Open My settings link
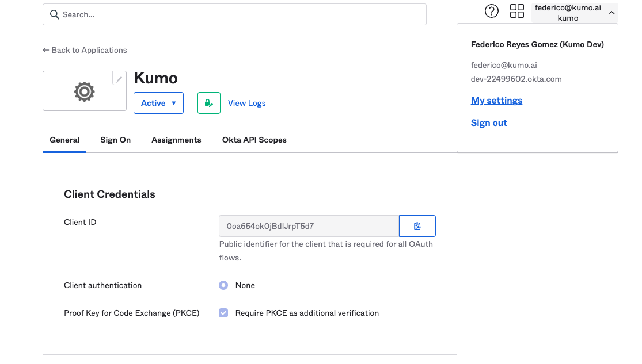Screen dimensions: 642x364 (x=496, y=100)
